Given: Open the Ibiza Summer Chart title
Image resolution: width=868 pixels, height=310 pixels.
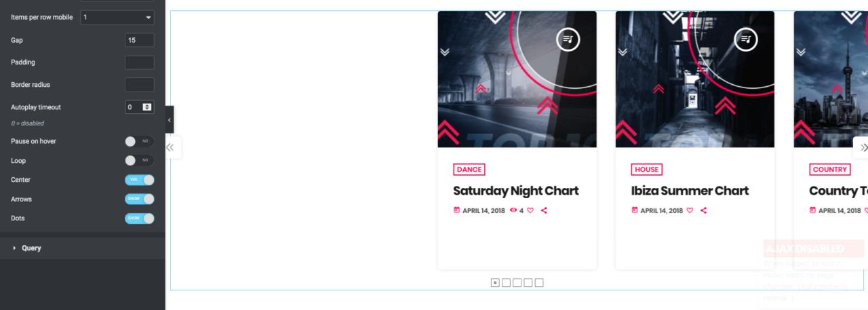Looking at the screenshot, I should click(690, 191).
